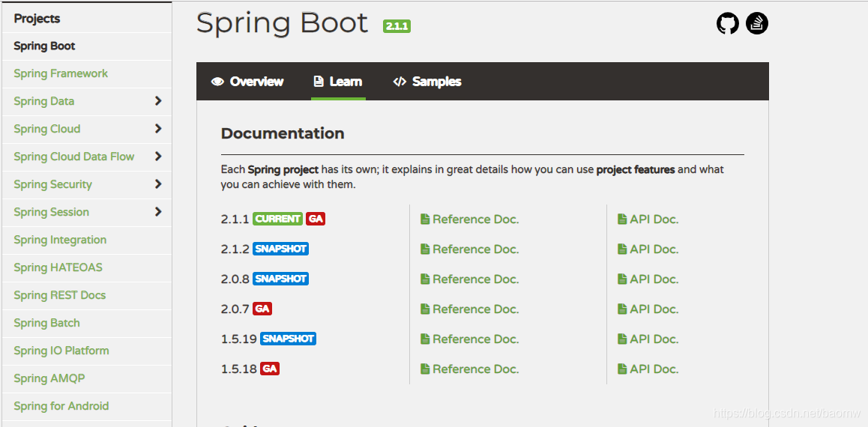Image resolution: width=868 pixels, height=427 pixels.
Task: Open Spring Framework project
Action: tap(61, 73)
